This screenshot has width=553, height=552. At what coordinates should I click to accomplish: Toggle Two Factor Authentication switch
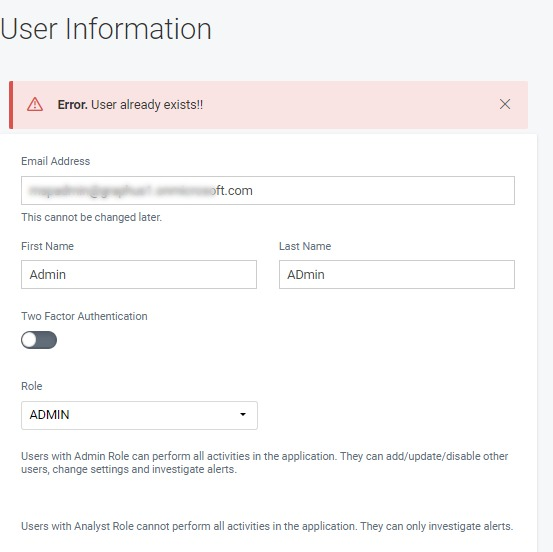pos(39,340)
